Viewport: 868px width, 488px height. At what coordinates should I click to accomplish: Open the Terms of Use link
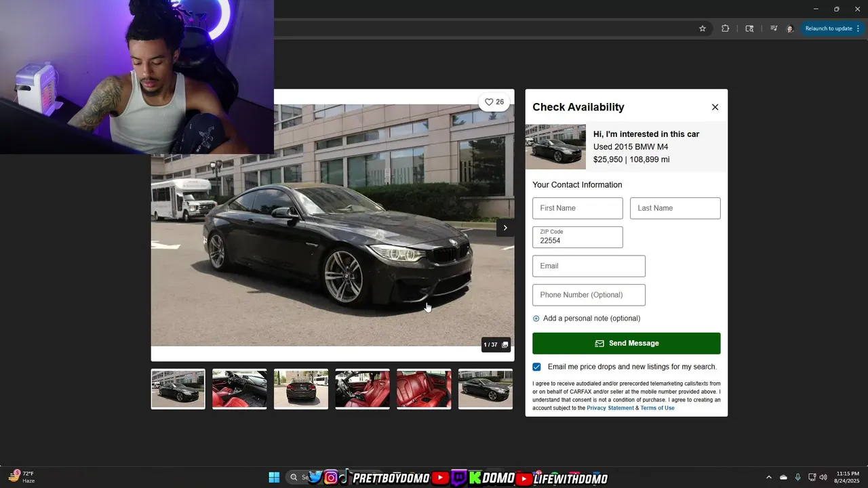(x=657, y=408)
